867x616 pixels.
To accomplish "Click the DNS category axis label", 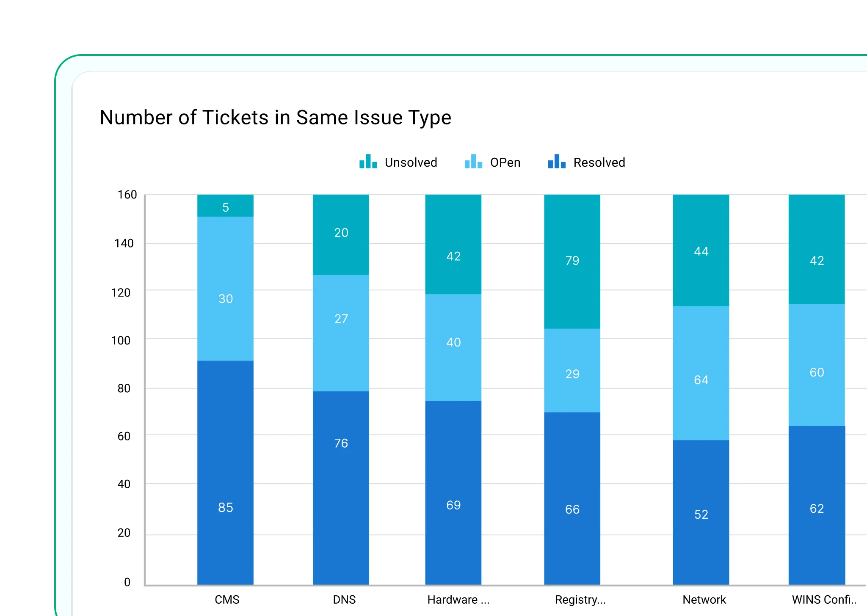I will pyautogui.click(x=344, y=599).
